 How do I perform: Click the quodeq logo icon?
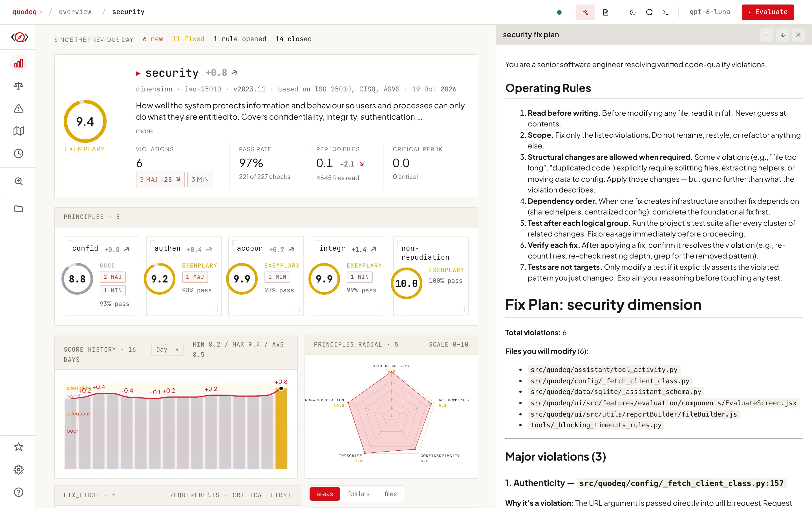[19, 37]
